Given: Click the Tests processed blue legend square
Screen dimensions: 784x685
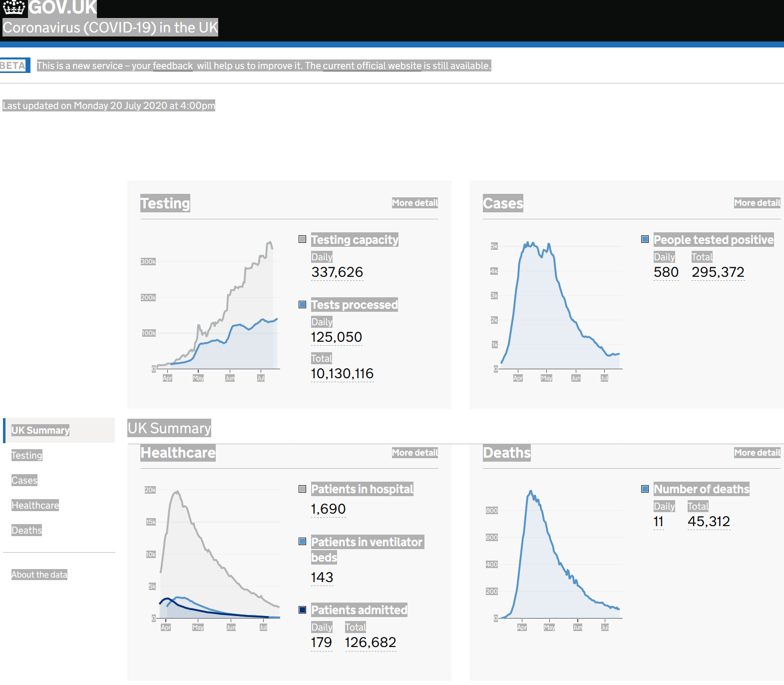Looking at the screenshot, I should pos(302,305).
